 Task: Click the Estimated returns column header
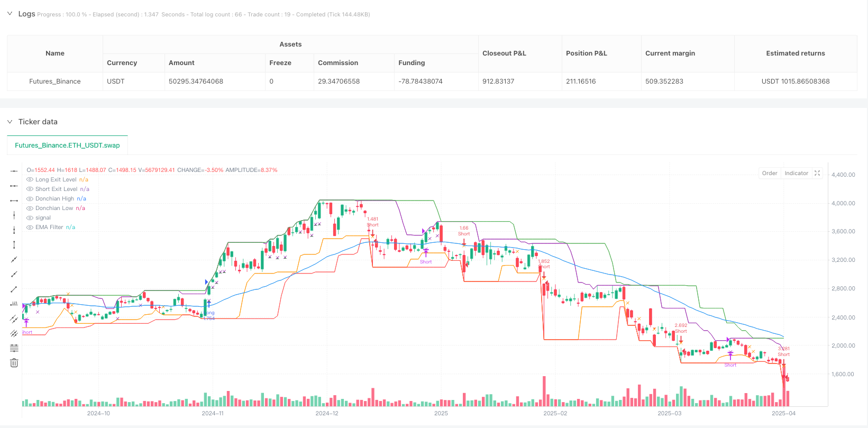tap(795, 53)
